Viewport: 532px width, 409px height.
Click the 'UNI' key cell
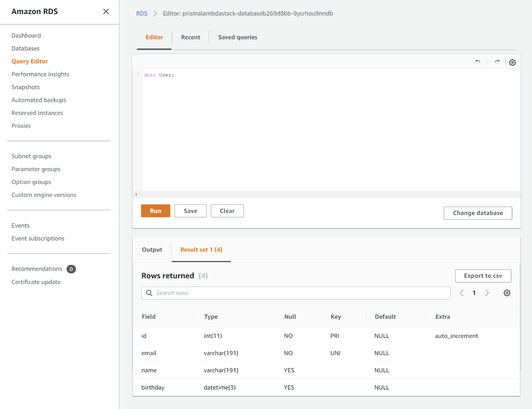click(x=336, y=353)
